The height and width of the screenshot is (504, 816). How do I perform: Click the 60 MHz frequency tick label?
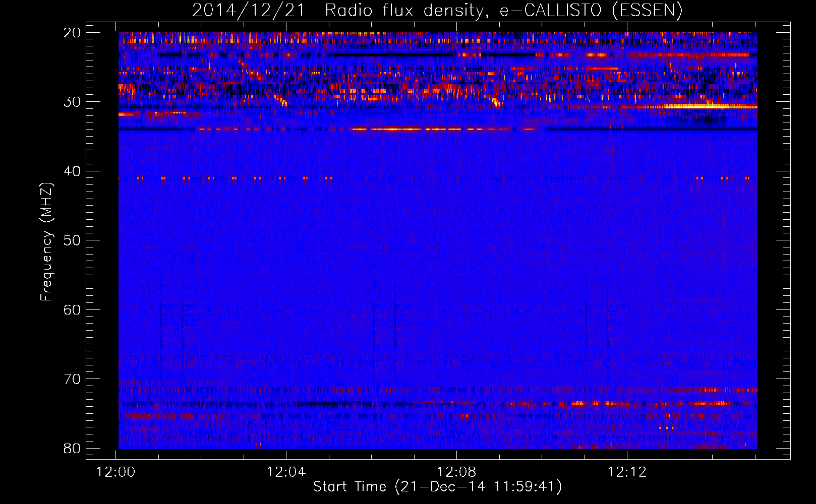tap(72, 309)
